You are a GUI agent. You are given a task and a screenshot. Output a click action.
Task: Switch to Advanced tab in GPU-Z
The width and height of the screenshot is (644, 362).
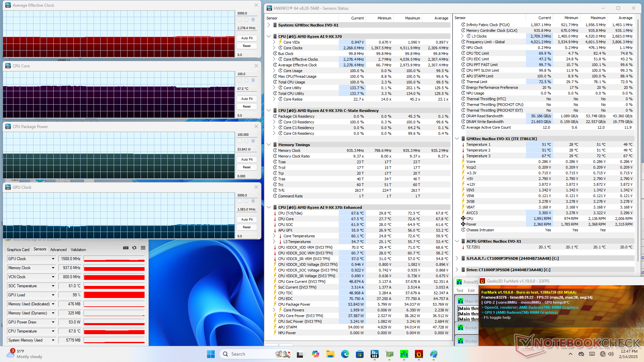58,250
